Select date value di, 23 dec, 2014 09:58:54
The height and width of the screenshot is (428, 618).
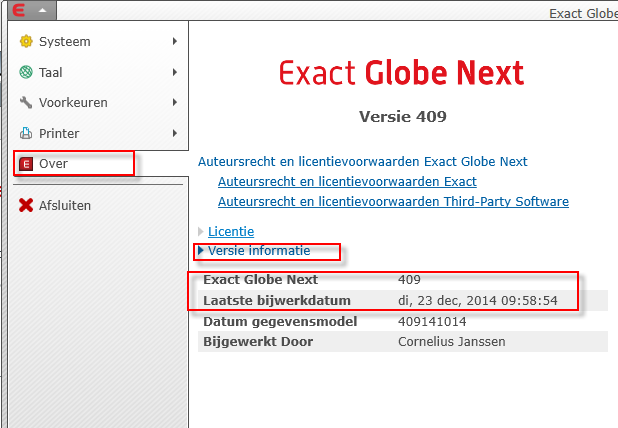tap(478, 301)
